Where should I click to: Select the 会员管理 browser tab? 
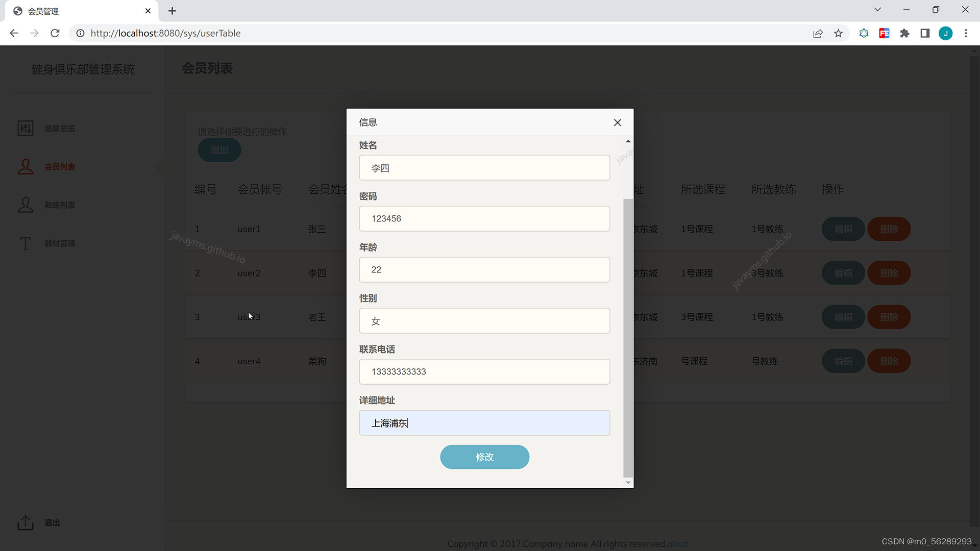(82, 11)
